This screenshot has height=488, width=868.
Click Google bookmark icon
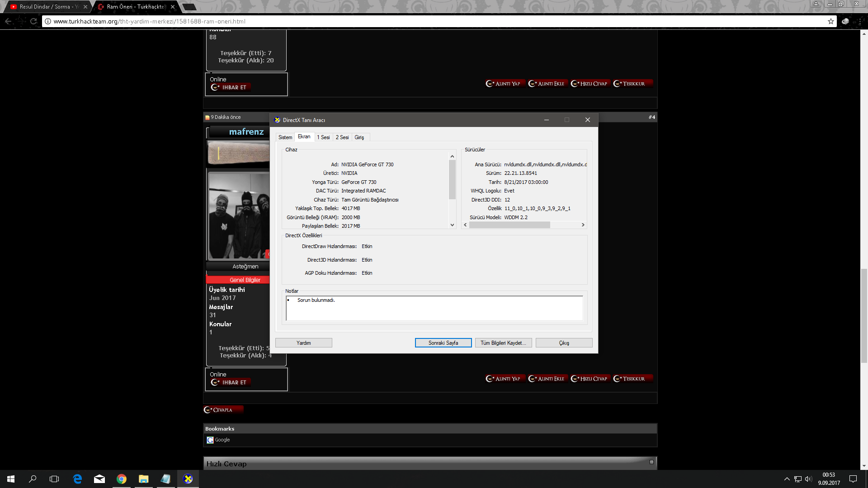coord(210,440)
